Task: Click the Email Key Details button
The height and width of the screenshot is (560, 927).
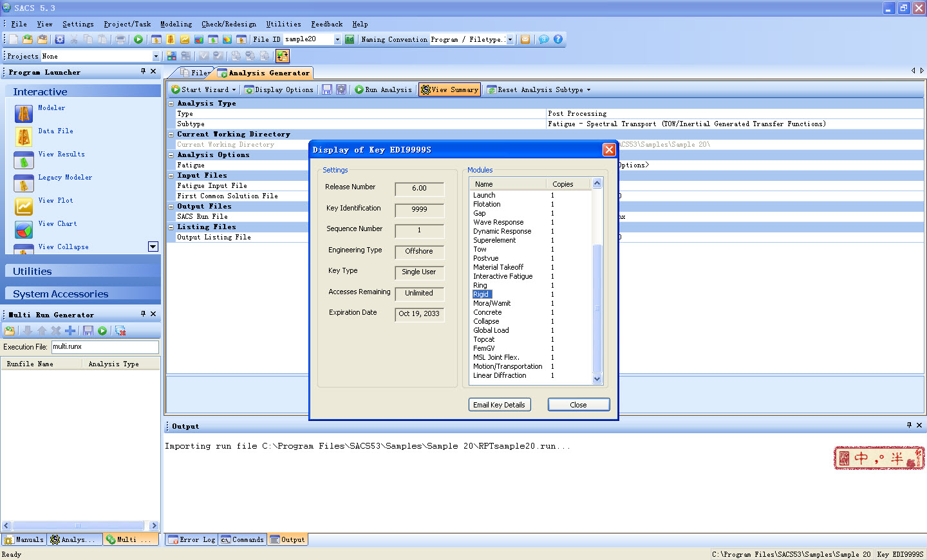Action: click(500, 405)
